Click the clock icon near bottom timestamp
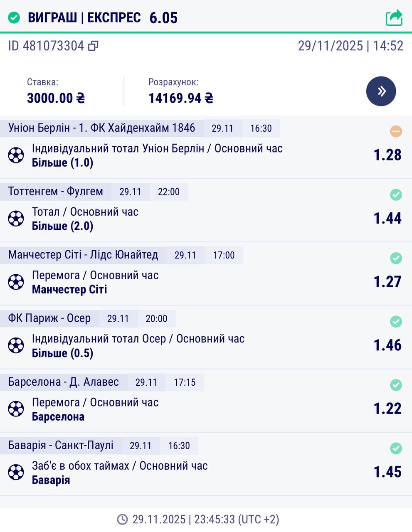Screen dimensions: 412x532 pyautogui.click(x=122, y=520)
